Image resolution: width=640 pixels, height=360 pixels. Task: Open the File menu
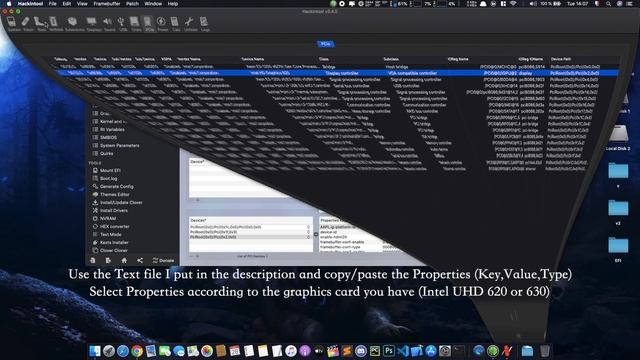click(53, 4)
